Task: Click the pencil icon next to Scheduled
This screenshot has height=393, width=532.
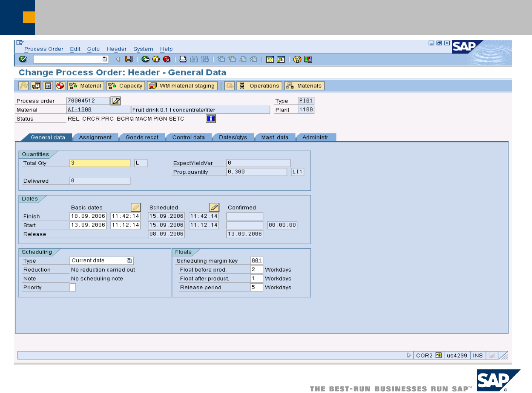Action: [214, 207]
